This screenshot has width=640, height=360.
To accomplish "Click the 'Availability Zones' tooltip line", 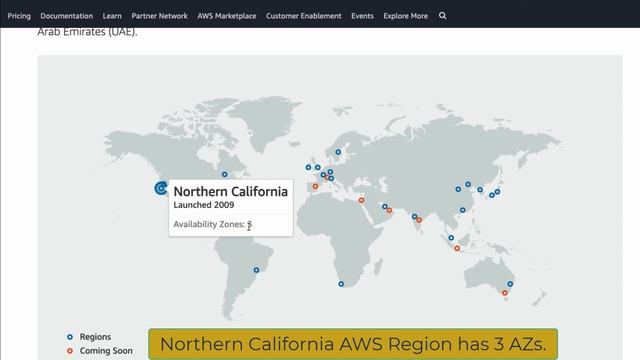I will tap(213, 224).
